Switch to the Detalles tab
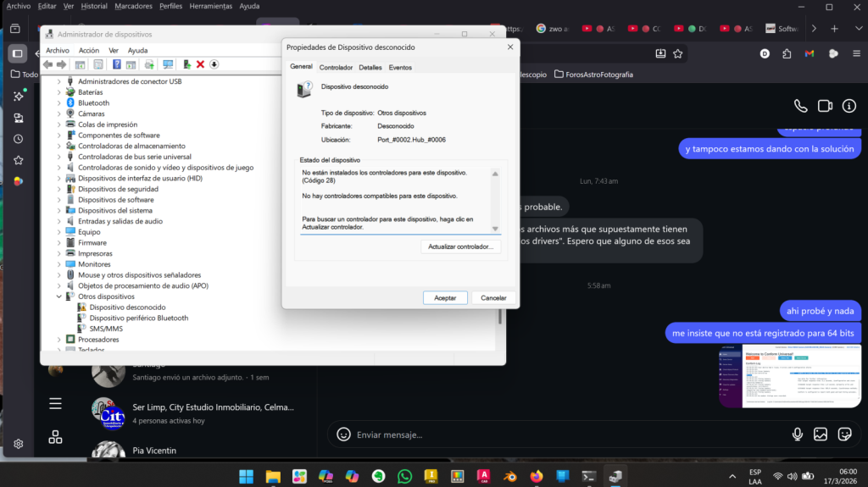Screen dimensions: 868x487 click(x=370, y=68)
